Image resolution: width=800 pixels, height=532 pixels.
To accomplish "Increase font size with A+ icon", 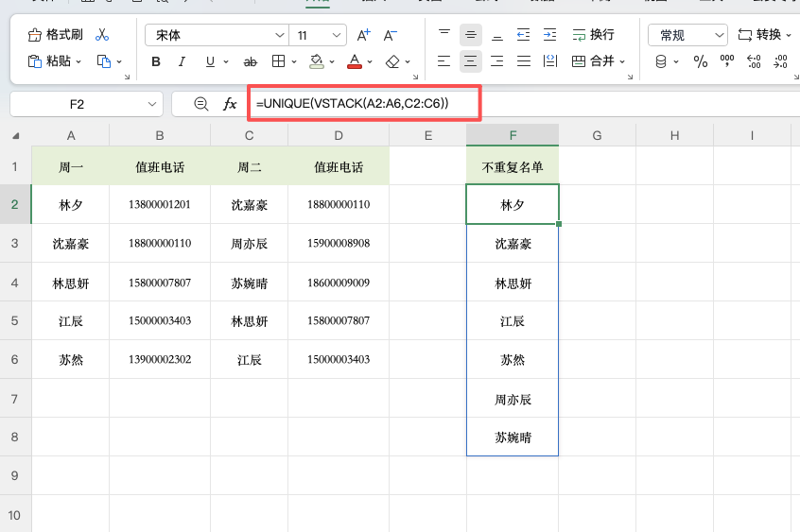I will click(363, 35).
